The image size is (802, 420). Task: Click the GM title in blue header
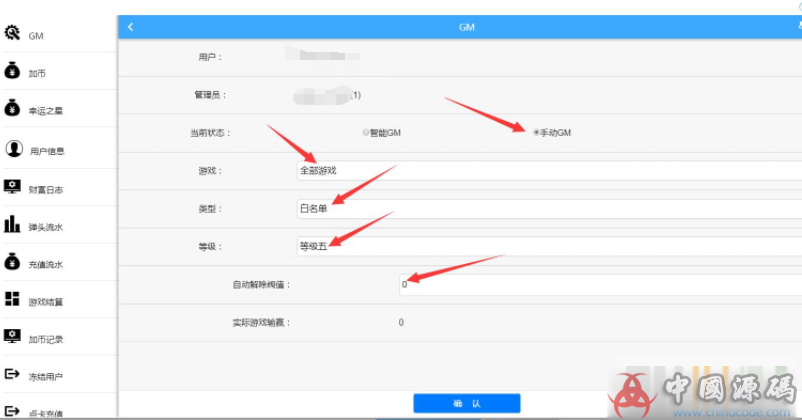coord(466,27)
